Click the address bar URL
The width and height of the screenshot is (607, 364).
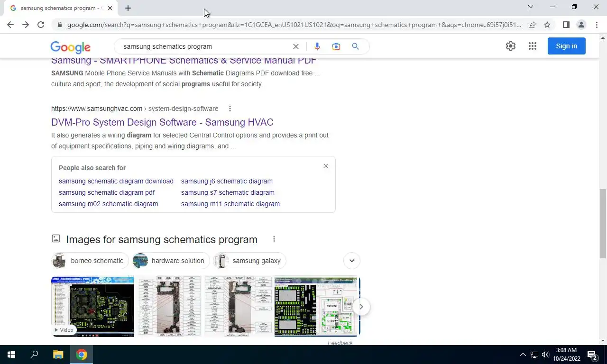click(x=294, y=25)
